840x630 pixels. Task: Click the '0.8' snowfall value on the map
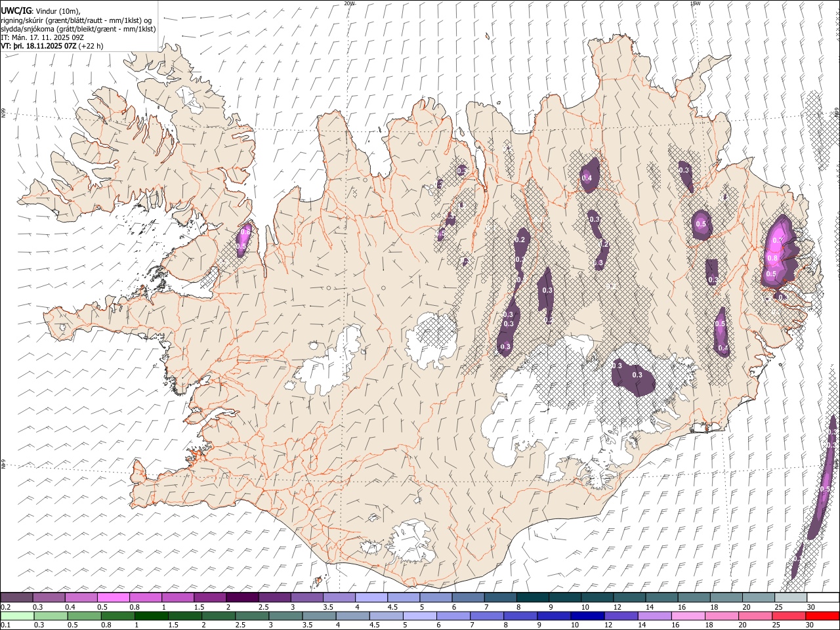[x=772, y=259]
